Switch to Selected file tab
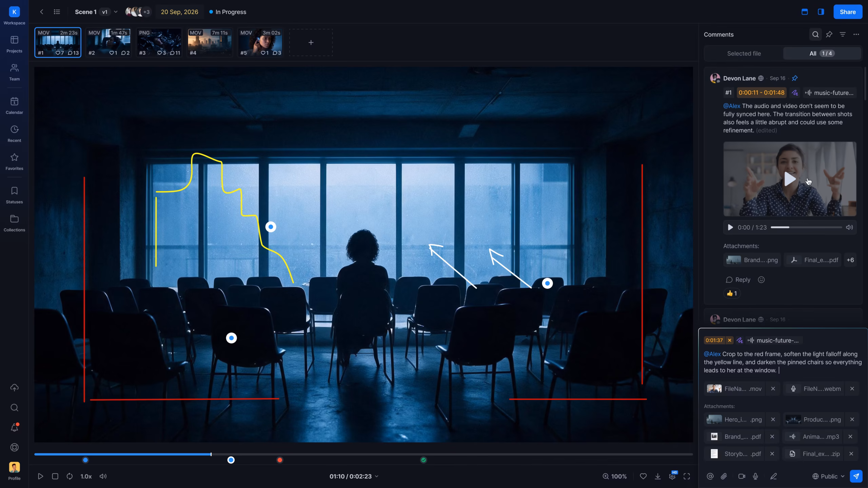The image size is (868, 488). (x=744, y=54)
